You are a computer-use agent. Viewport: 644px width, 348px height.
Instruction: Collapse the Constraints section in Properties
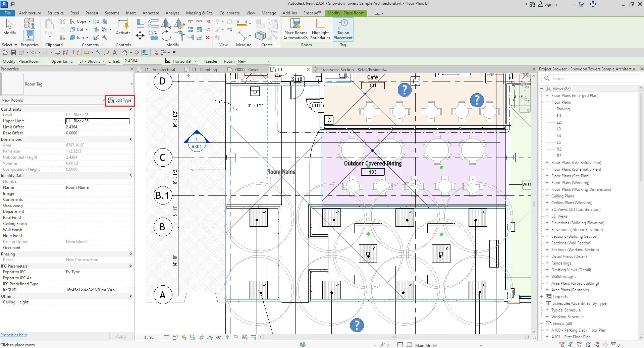(x=130, y=109)
